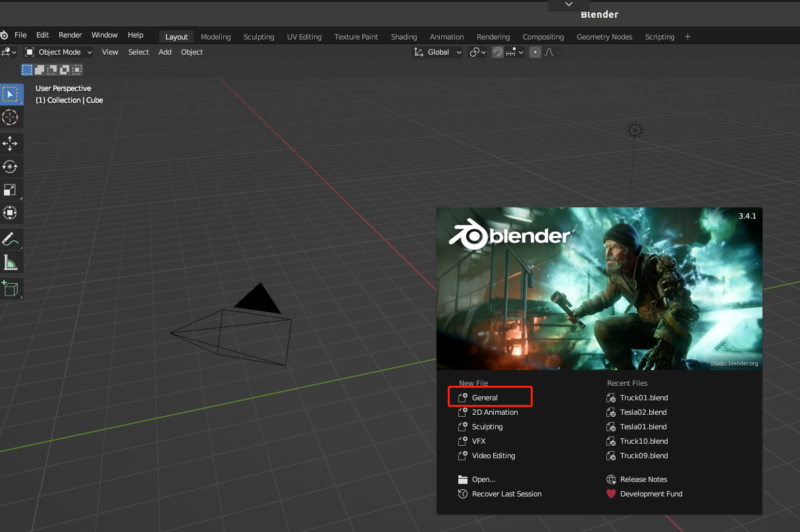The height and width of the screenshot is (532, 800).
Task: Open the Help menu
Action: pos(136,35)
